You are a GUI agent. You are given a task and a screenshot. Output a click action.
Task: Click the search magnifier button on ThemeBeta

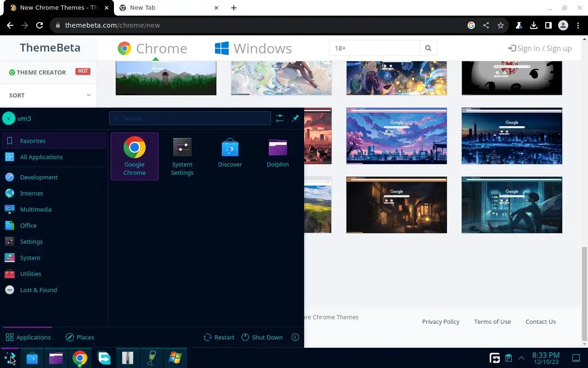(x=428, y=48)
